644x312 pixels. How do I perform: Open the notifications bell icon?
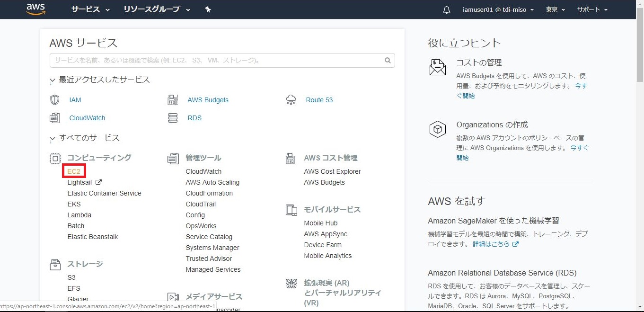click(x=447, y=10)
